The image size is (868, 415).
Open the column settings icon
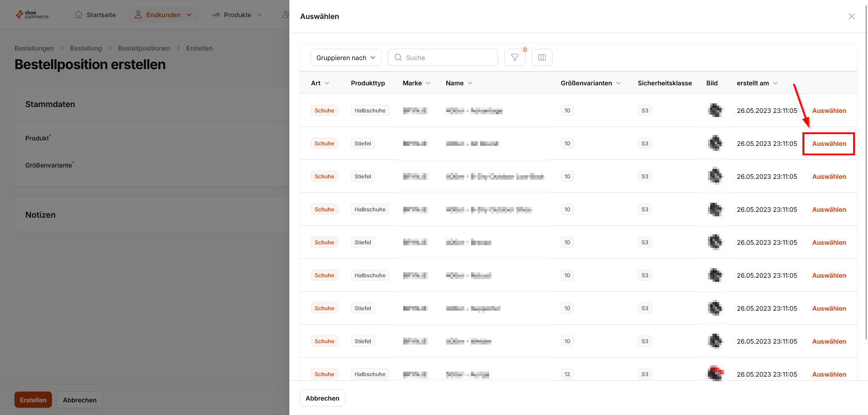(x=542, y=57)
